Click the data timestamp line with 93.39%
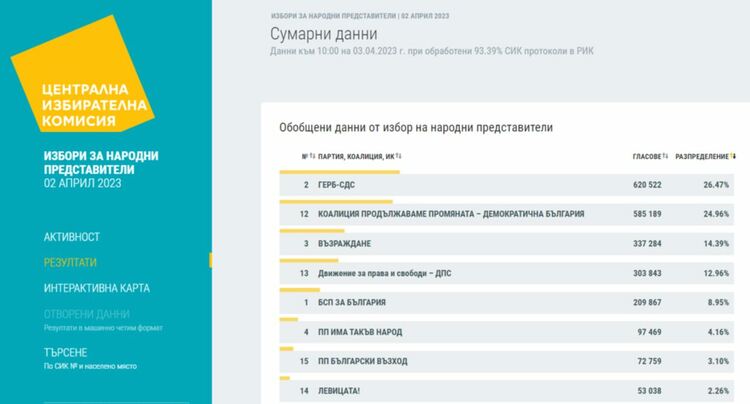This screenshot has width=750, height=404. (x=432, y=51)
